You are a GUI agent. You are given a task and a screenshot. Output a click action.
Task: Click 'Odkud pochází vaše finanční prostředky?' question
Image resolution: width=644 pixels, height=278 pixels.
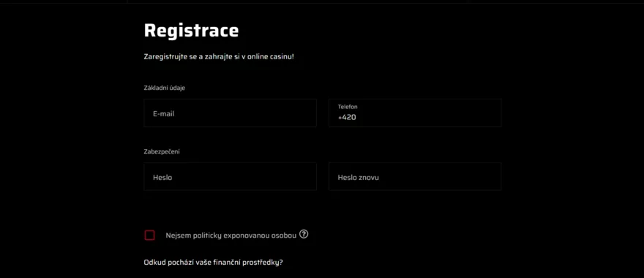213,263
